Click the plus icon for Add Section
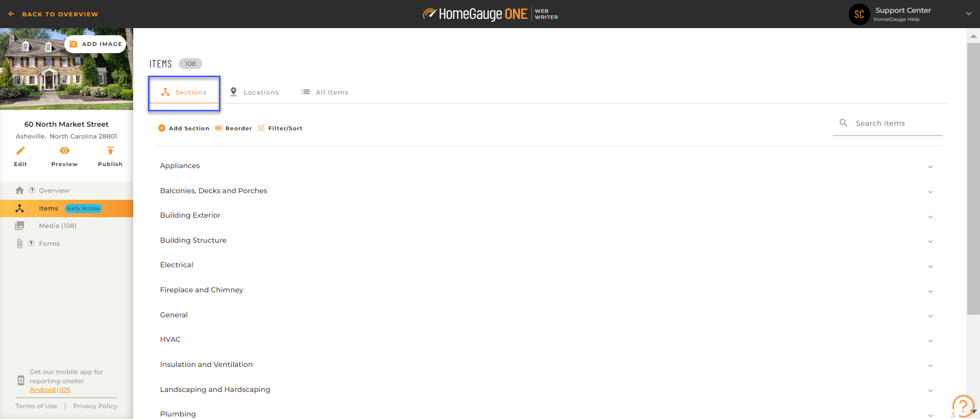This screenshot has height=419, width=980. click(162, 128)
